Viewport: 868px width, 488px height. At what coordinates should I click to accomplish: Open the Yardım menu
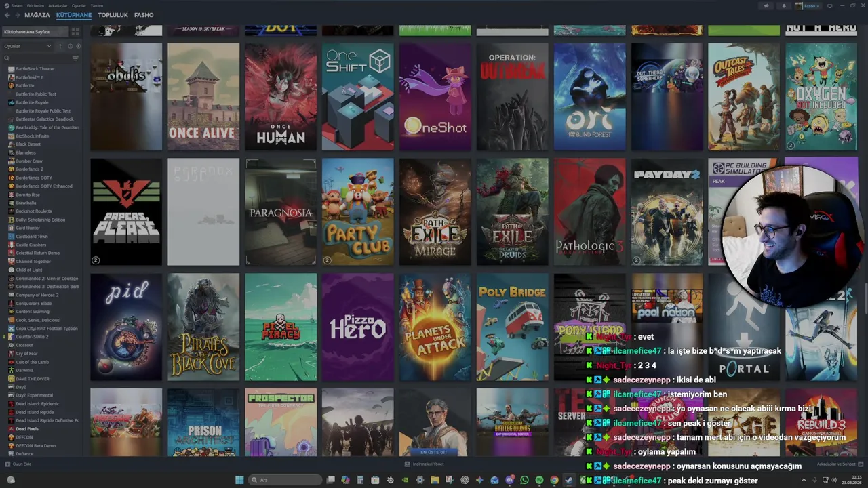97,5
